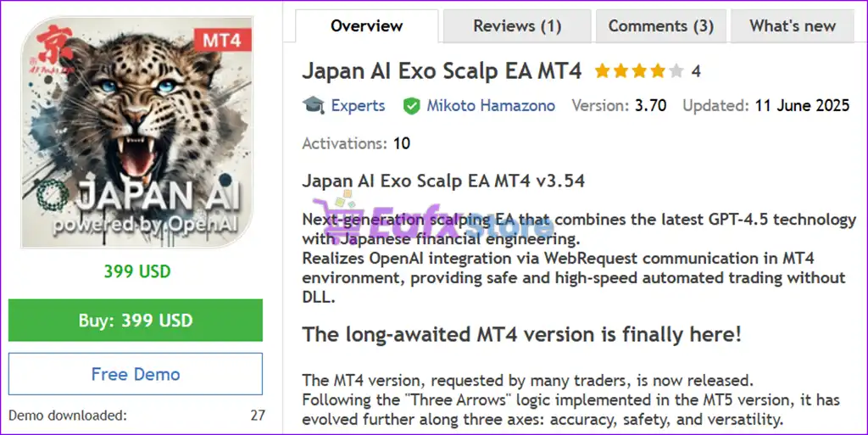
Task: Click the Demo downloaded count 27
Action: pos(258,415)
